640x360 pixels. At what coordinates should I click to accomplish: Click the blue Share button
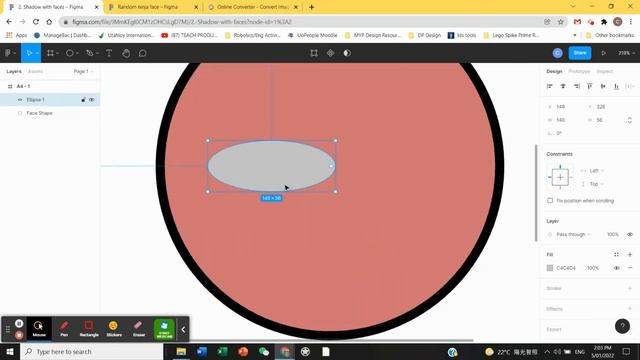click(x=580, y=53)
